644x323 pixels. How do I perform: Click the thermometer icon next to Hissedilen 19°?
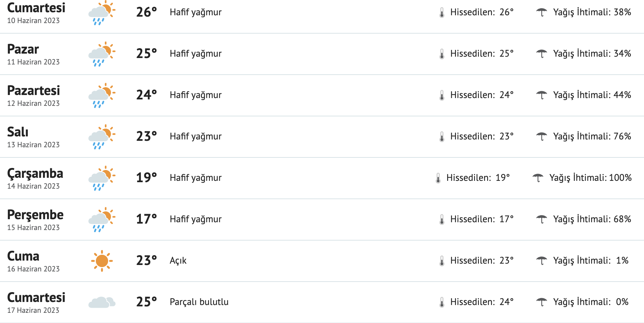[x=438, y=178]
